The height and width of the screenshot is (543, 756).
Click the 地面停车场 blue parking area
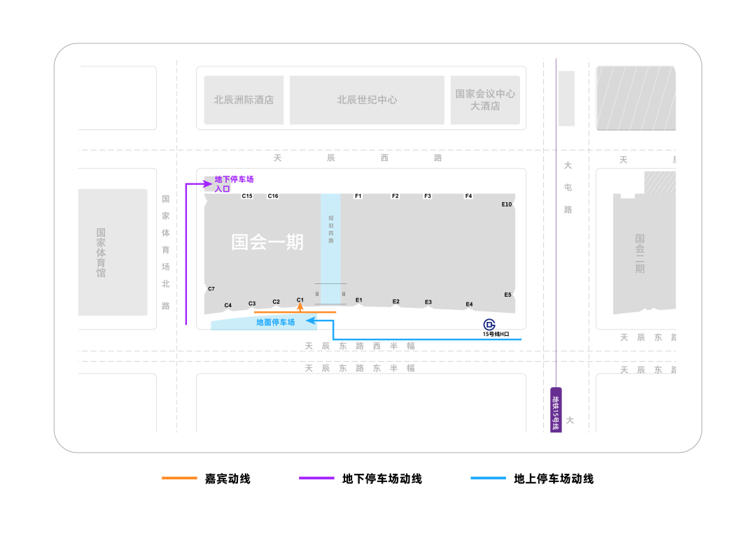(264, 323)
